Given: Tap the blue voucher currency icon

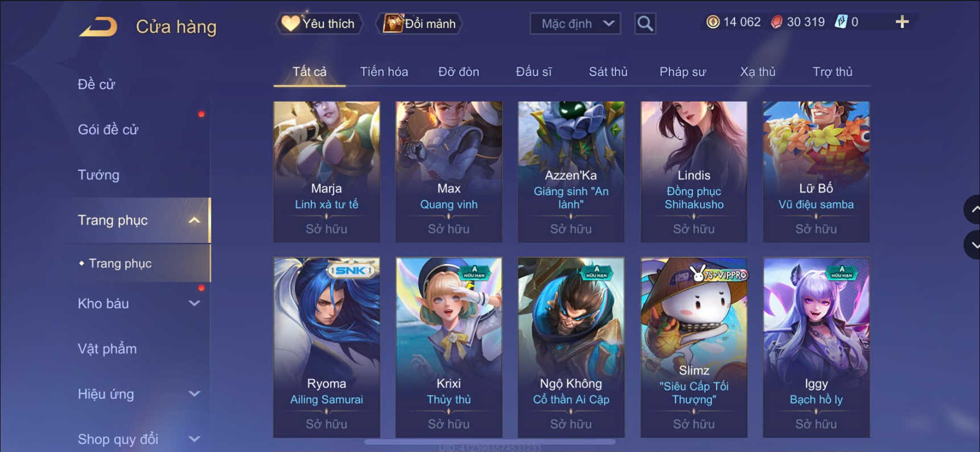Looking at the screenshot, I should (x=841, y=22).
